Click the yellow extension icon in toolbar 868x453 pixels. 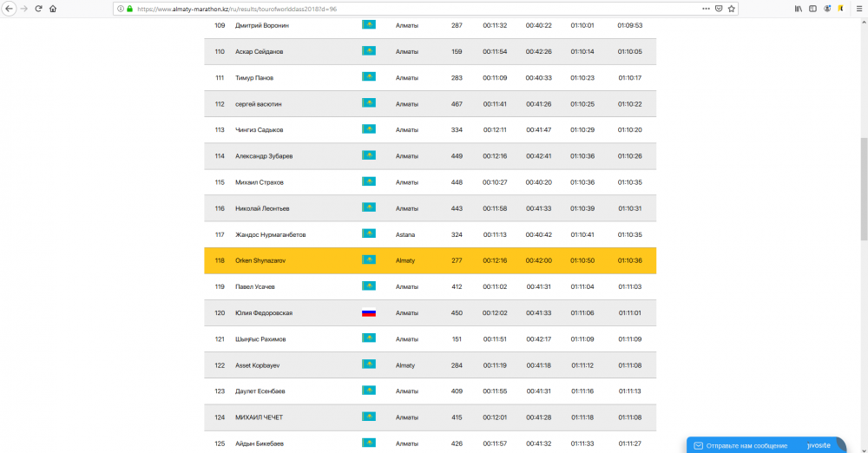click(839, 9)
